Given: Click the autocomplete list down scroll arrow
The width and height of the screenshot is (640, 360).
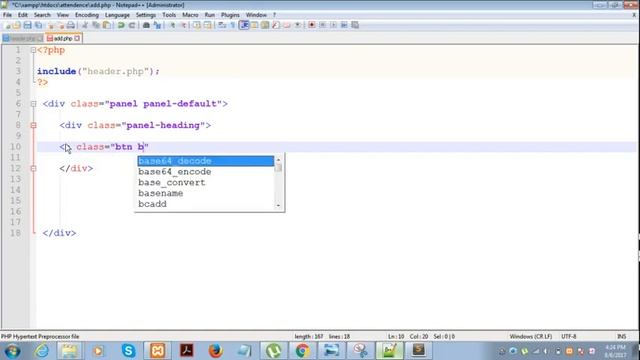Looking at the screenshot, I should tap(278, 206).
